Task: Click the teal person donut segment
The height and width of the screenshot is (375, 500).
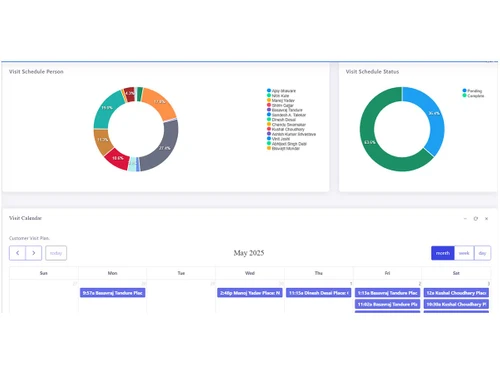Action: coord(107,107)
